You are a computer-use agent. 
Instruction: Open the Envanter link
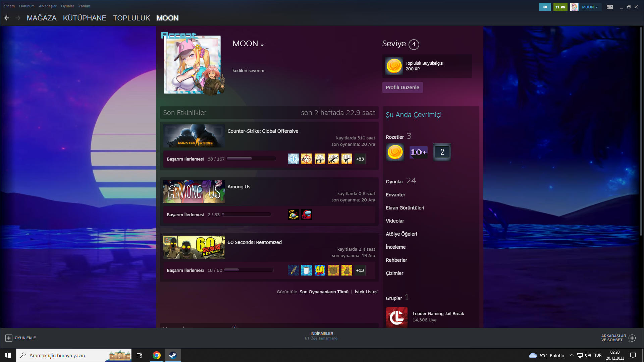click(x=395, y=195)
